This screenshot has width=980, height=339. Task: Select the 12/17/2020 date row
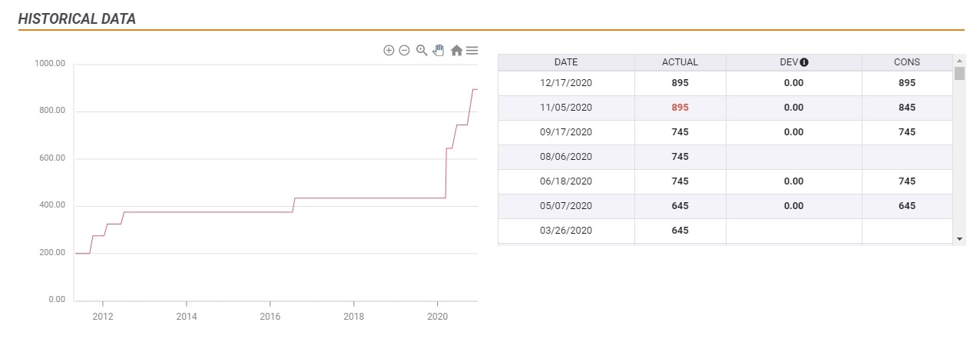(566, 83)
